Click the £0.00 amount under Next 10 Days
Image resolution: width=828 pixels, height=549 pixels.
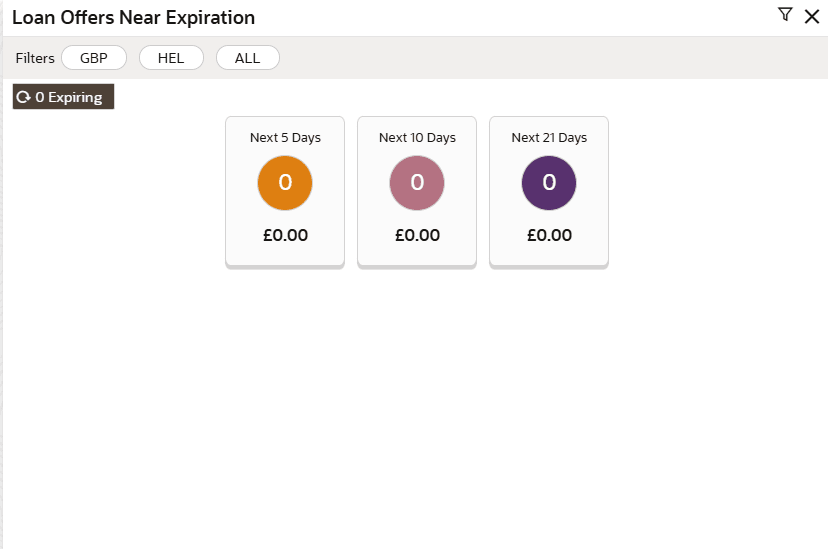pyautogui.click(x=417, y=236)
